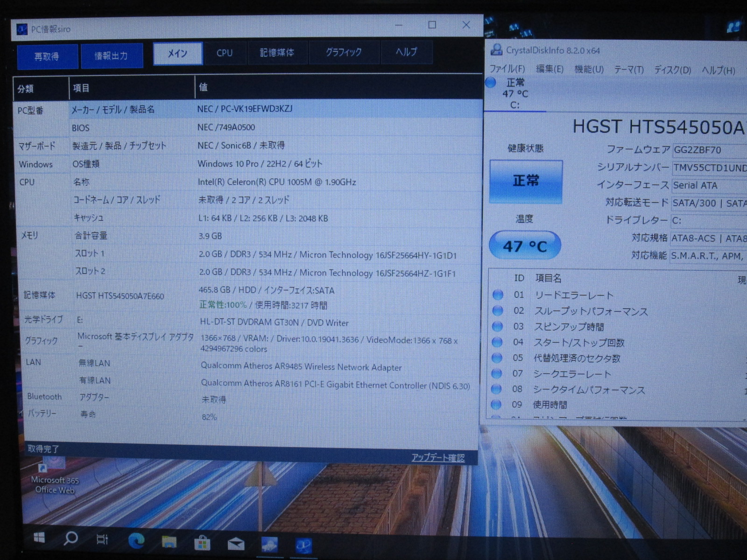Select the NEC / PC-VK19EFWD3KZJ value

[245, 109]
